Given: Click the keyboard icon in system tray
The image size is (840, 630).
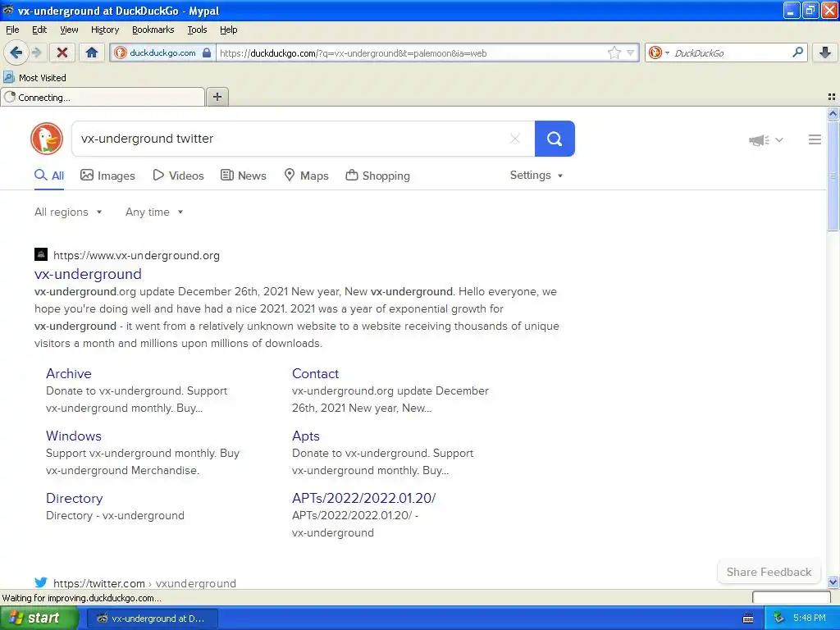Looking at the screenshot, I should pos(748,619).
